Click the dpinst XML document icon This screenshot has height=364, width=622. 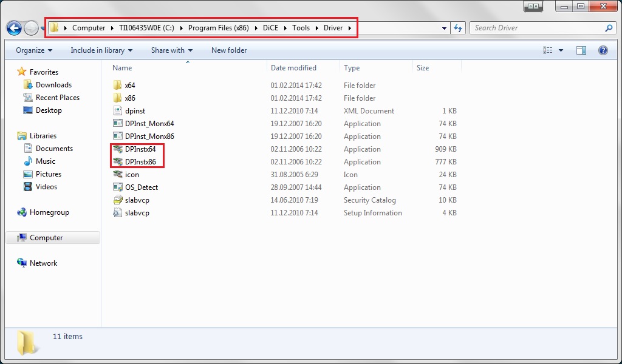tap(118, 111)
